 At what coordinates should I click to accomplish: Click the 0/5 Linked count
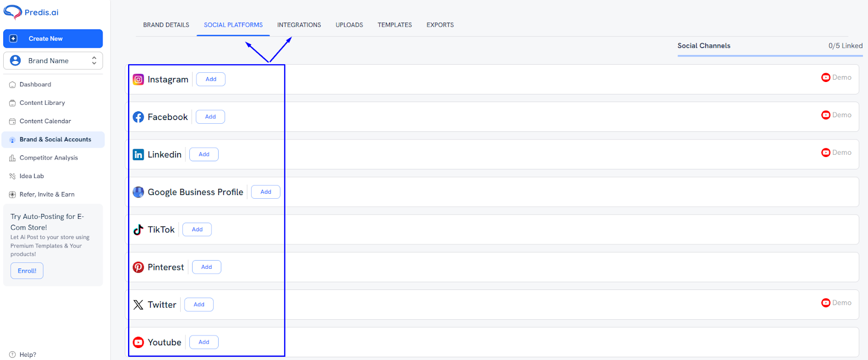pyautogui.click(x=845, y=46)
